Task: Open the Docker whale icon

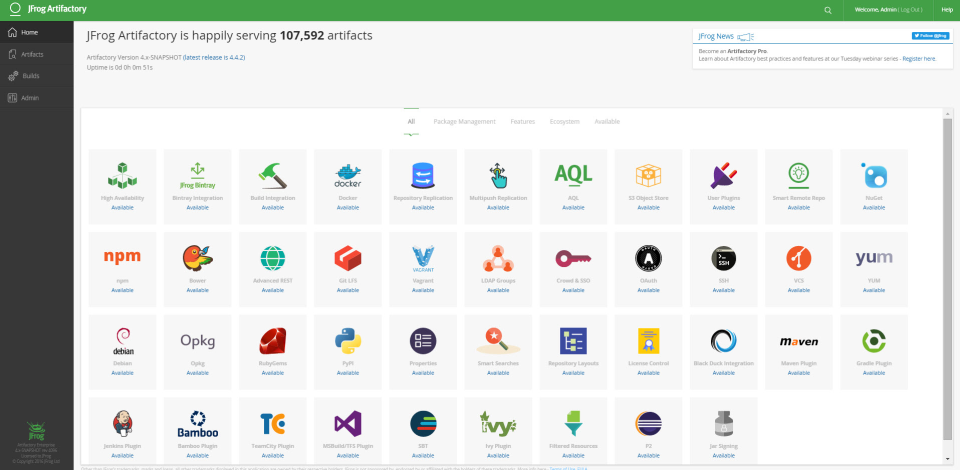Action: point(348,175)
